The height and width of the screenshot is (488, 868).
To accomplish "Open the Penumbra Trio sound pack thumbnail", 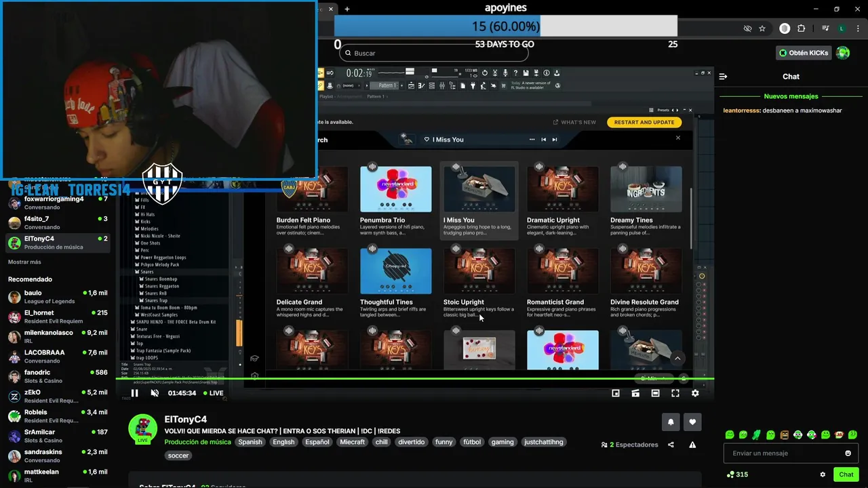I will click(x=396, y=189).
